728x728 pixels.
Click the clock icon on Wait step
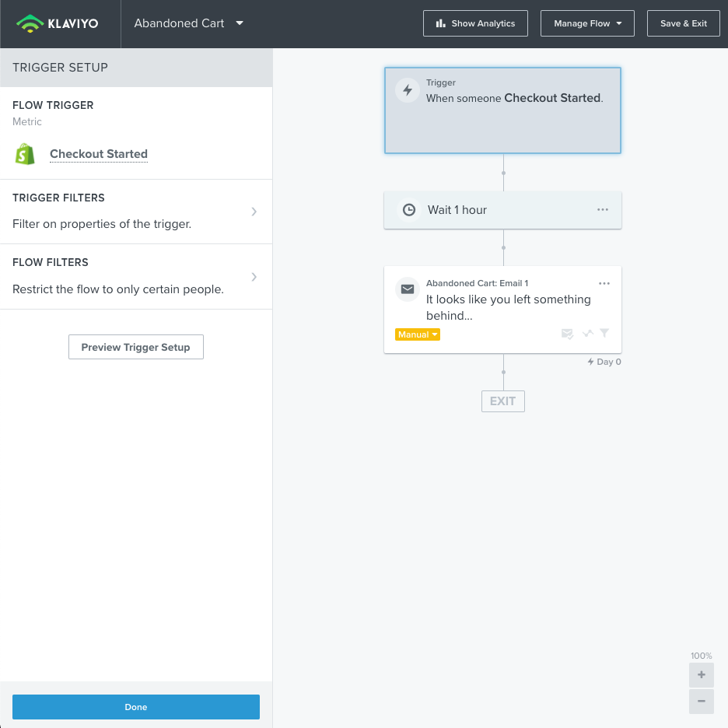click(x=408, y=210)
